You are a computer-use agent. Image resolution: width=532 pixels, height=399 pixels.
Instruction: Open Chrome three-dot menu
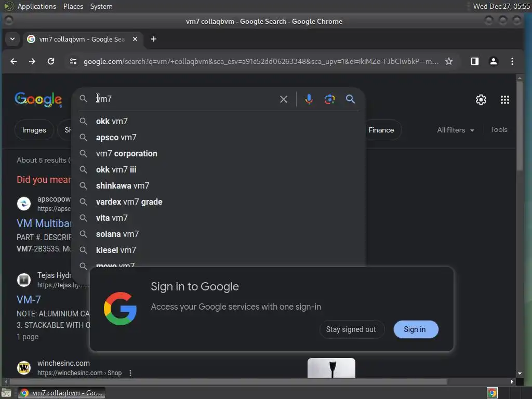point(512,61)
